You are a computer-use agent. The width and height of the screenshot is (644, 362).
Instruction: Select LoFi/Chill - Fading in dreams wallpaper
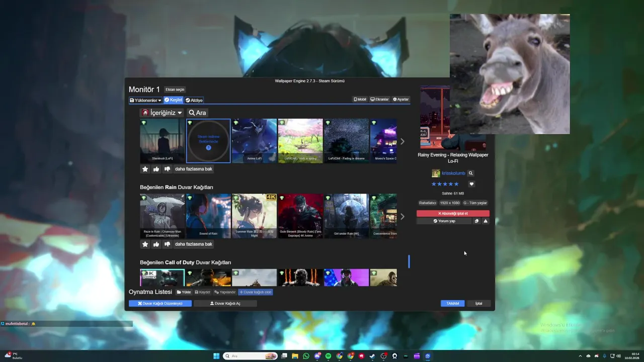[x=346, y=141]
